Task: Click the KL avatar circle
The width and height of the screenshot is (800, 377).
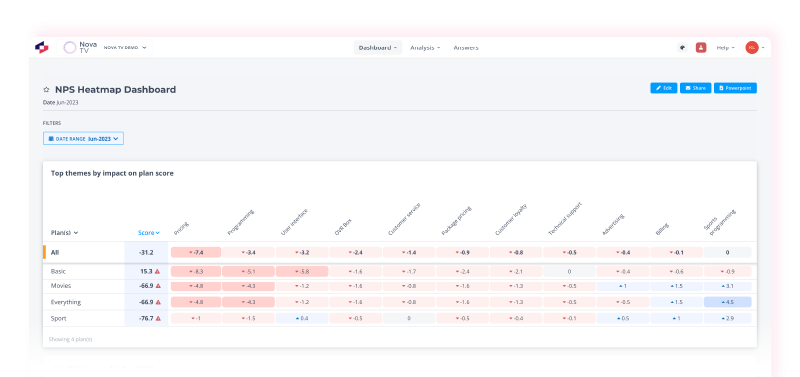Action: 752,47
